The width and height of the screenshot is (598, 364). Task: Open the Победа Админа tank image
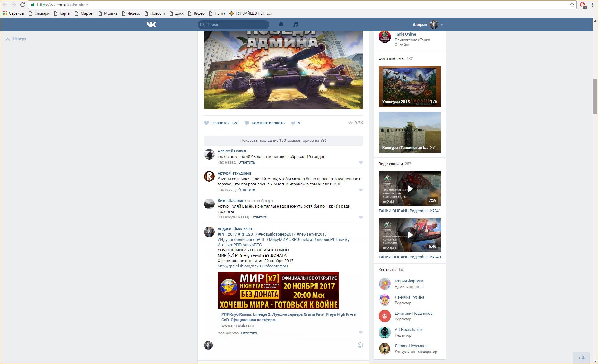click(283, 70)
